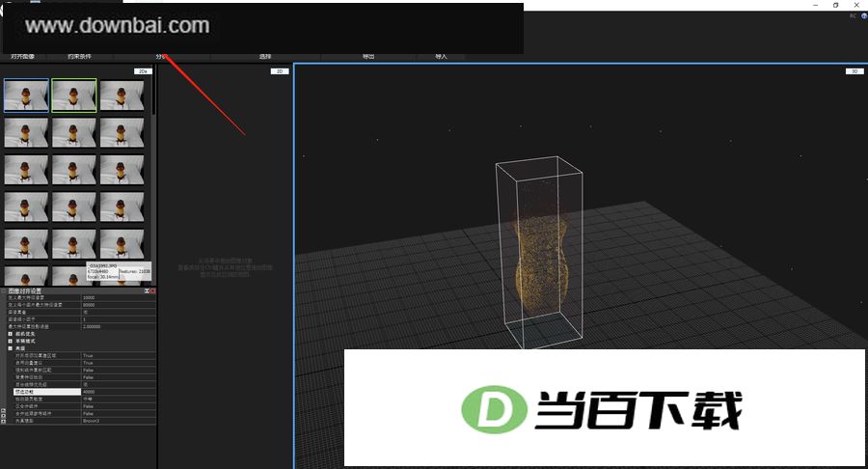The height and width of the screenshot is (469, 868).
Task: Open the Brown3 distortion model dropdown
Action: [119, 421]
